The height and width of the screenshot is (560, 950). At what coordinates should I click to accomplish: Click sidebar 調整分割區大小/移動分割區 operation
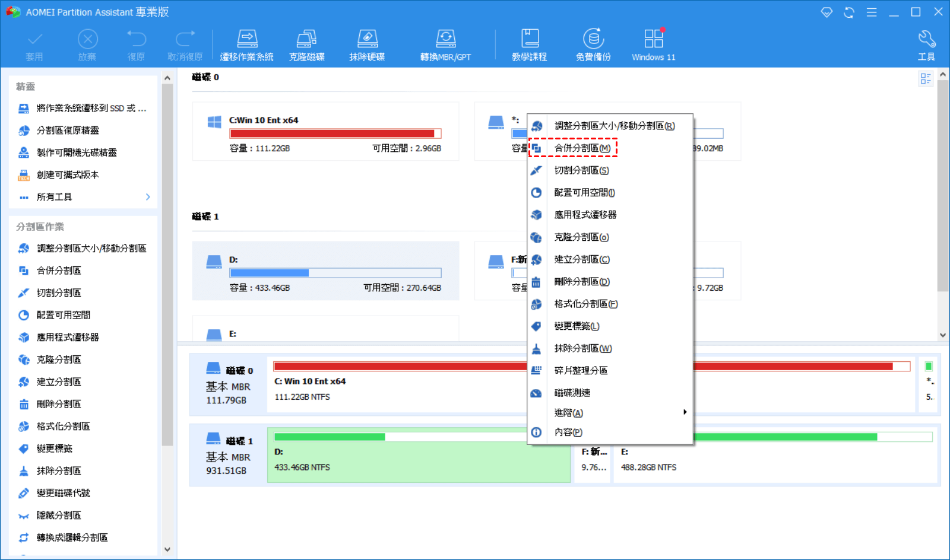tap(83, 249)
